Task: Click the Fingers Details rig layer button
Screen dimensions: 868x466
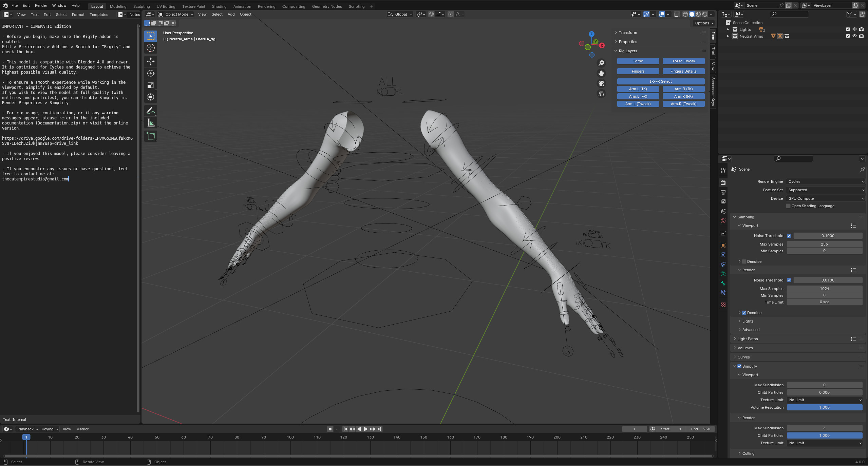Action: point(683,71)
